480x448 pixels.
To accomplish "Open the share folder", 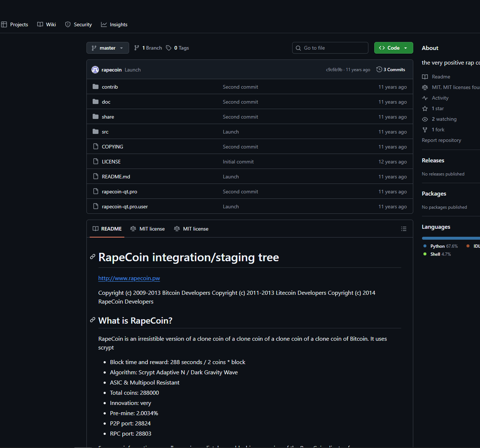I will [108, 117].
